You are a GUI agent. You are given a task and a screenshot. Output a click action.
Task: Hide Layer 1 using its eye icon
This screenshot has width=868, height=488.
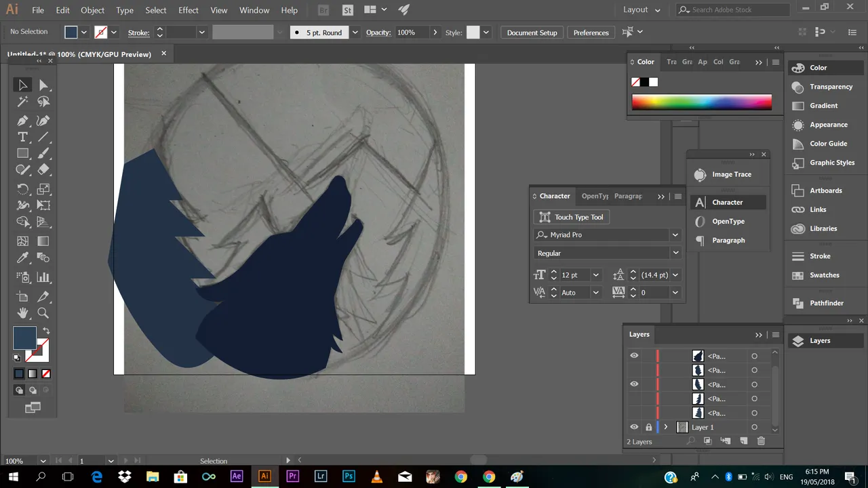pos(634,427)
